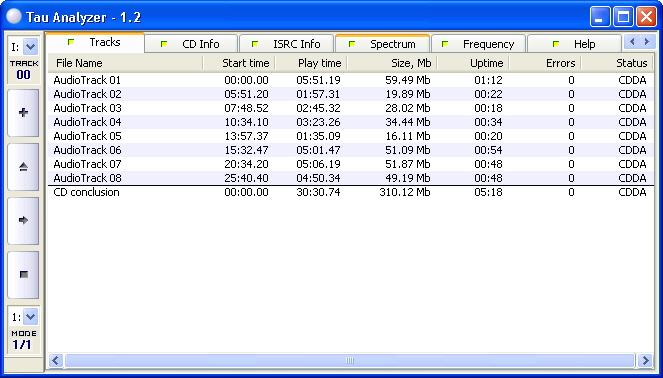Click total size 310.12 Mb cell
Image resolution: width=663 pixels, height=378 pixels.
(405, 192)
